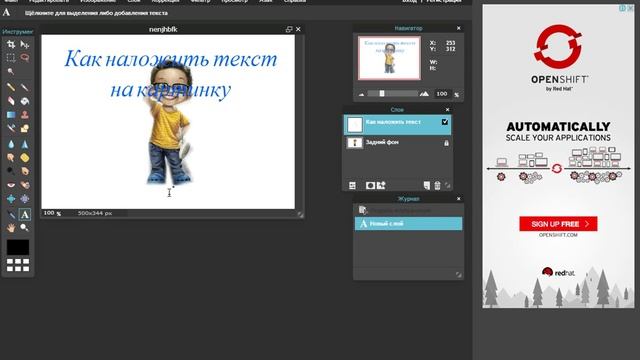Select the Clone Stamp tool
The image size is (640, 360).
(x=24, y=115)
